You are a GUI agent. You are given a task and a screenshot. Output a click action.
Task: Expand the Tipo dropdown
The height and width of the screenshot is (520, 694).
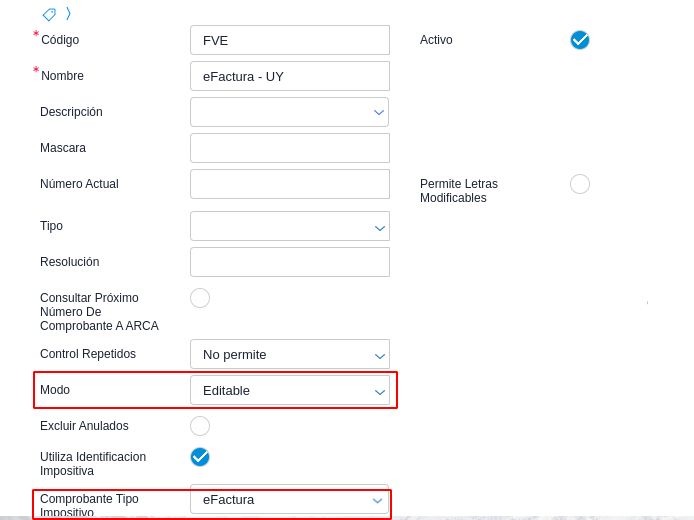coord(379,227)
